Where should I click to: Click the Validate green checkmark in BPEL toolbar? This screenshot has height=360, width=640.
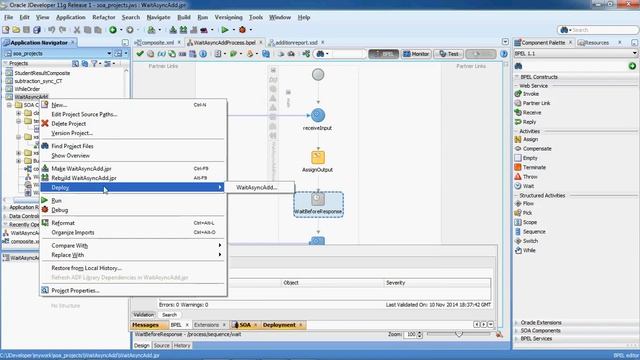[x=140, y=54]
